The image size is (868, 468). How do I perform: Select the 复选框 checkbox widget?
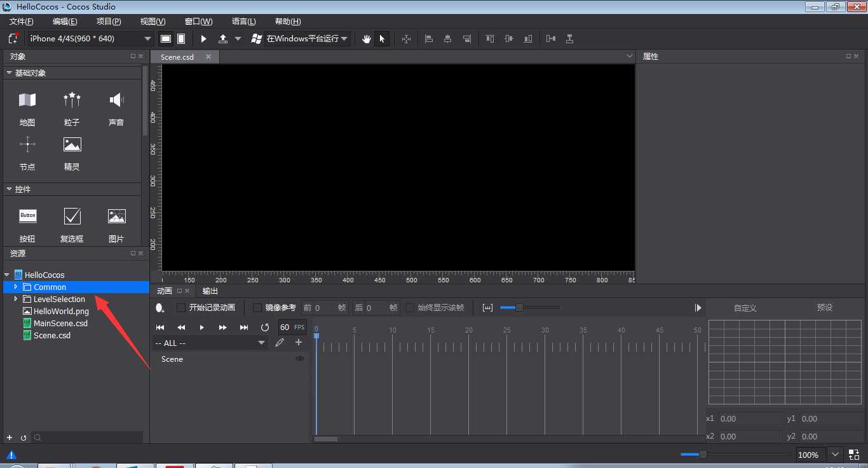(x=72, y=224)
